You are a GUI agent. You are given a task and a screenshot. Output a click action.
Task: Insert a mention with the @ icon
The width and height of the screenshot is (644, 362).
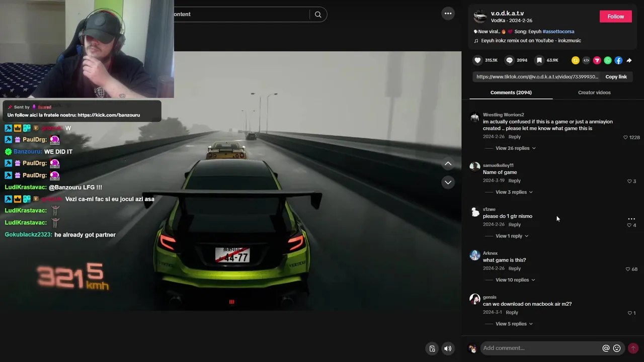[606, 348]
